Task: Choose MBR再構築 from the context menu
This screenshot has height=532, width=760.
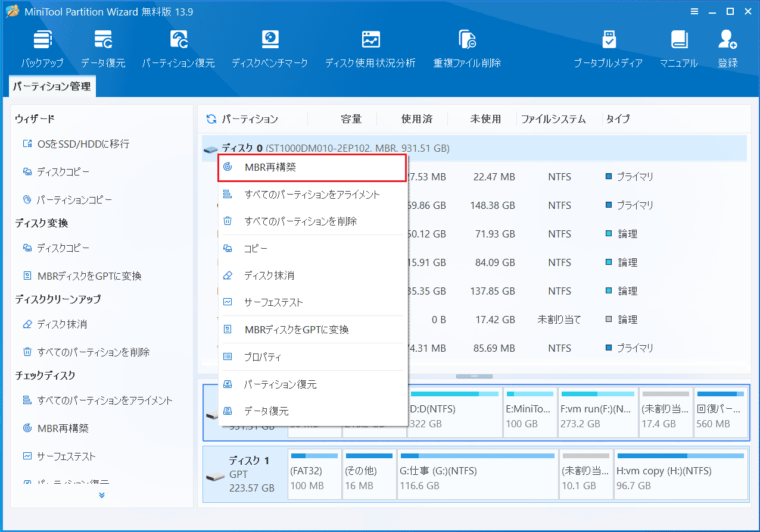Action: (x=313, y=168)
